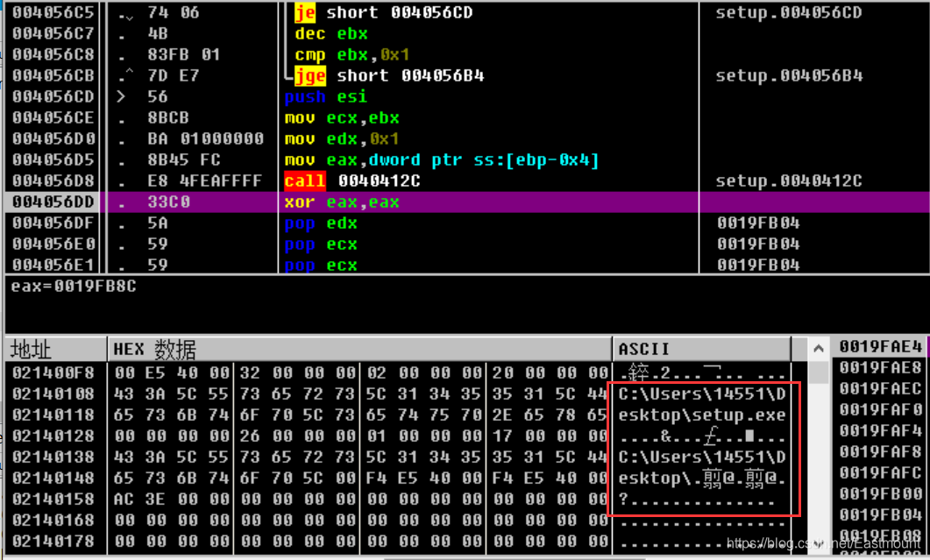930x560 pixels.
Task: Click the dump pane scroll-up arrow
Action: tap(819, 349)
